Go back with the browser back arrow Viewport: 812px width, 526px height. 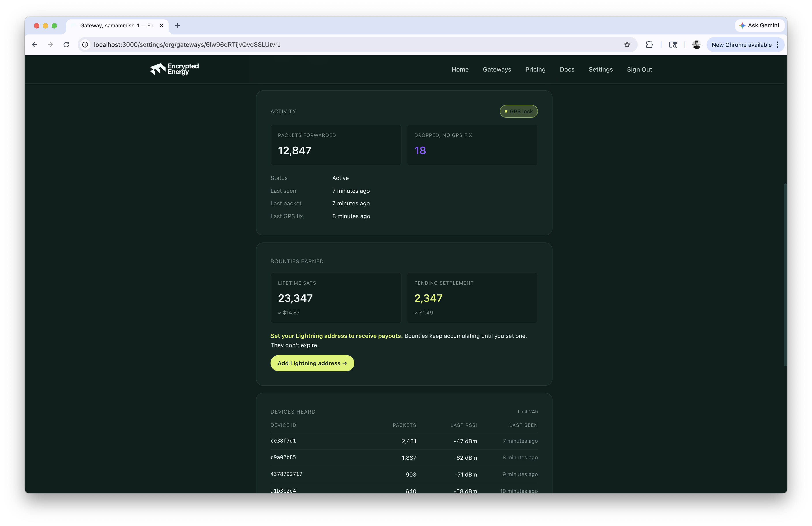(34, 45)
